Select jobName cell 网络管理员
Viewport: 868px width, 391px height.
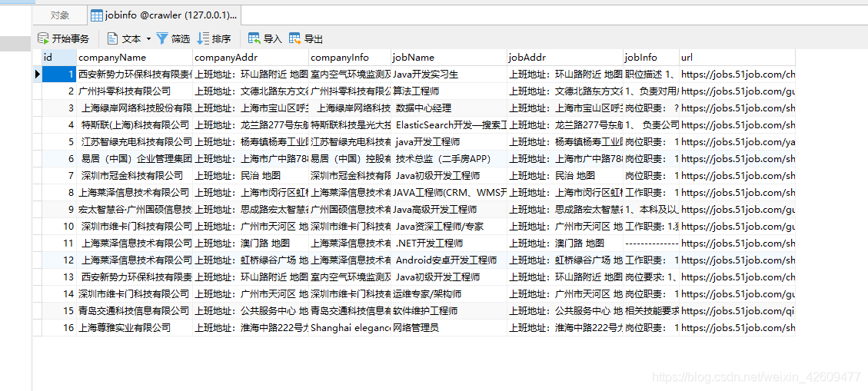(x=449, y=328)
